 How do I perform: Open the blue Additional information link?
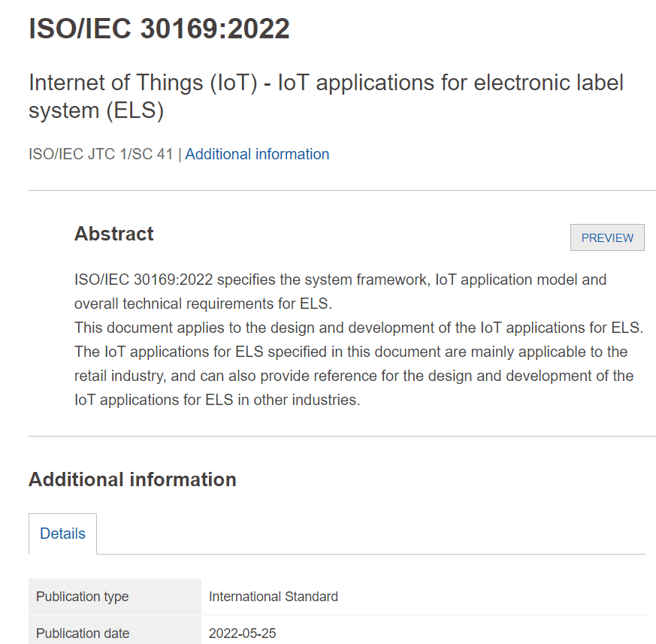(257, 154)
